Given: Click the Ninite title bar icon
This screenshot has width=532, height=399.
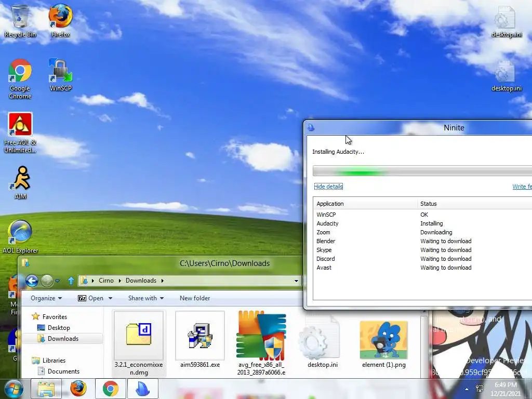Looking at the screenshot, I should tap(311, 128).
